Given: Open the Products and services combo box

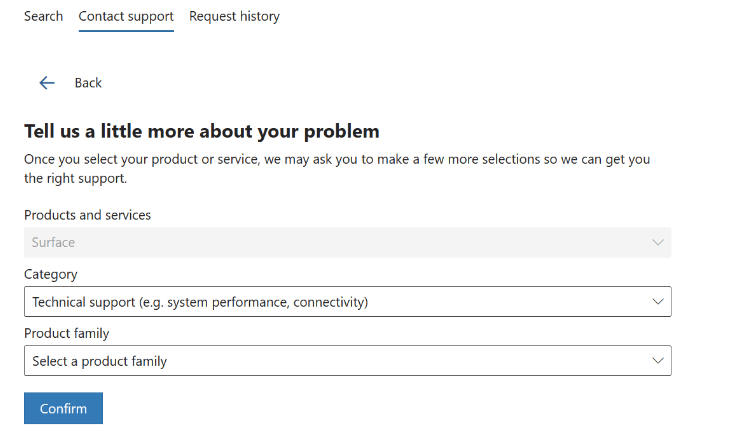Looking at the screenshot, I should tap(347, 242).
